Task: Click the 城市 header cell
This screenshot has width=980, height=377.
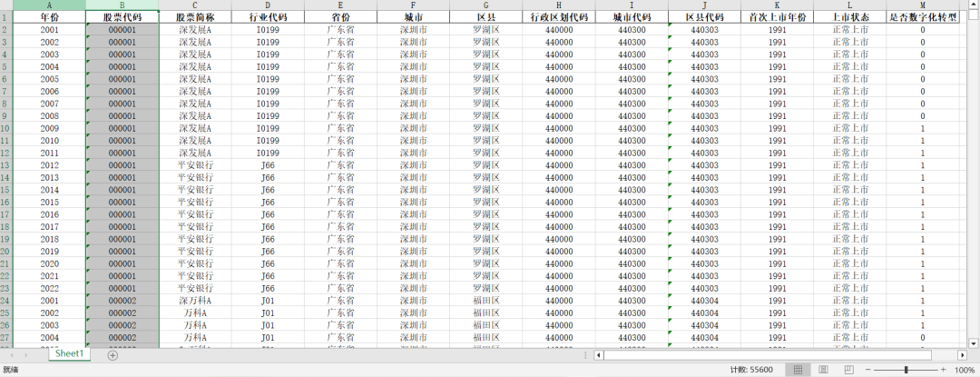Action: pos(413,17)
